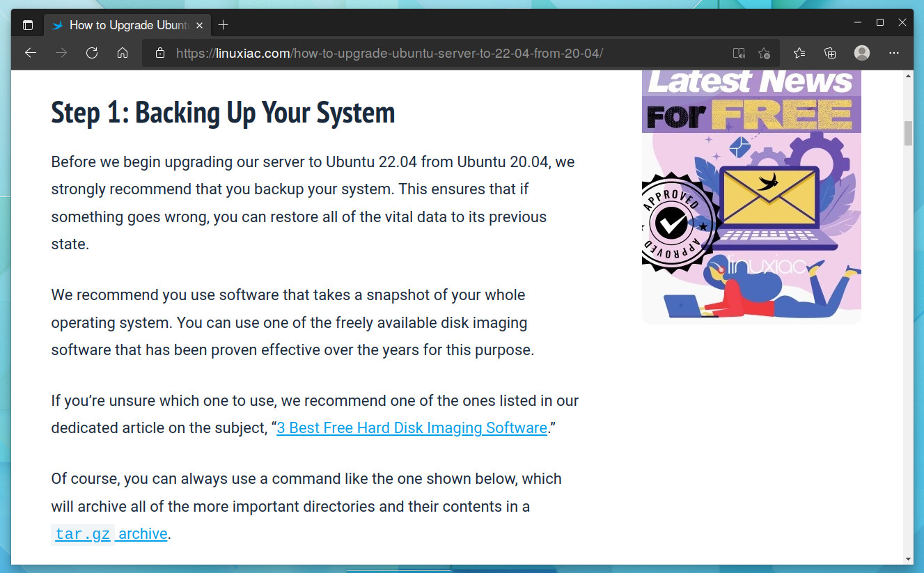Viewport: 924px width, 573px height.
Task: Follow the tar.gz archive link
Action: point(111,534)
